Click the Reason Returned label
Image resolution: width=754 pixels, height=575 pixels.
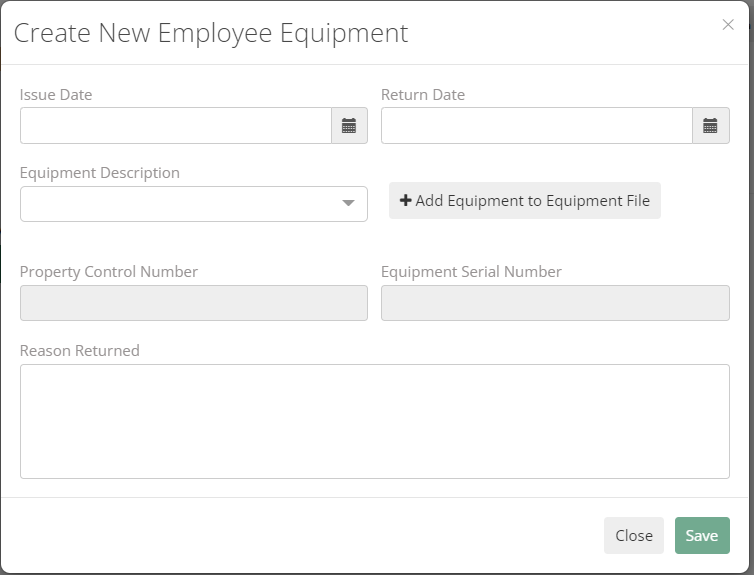click(x=79, y=350)
